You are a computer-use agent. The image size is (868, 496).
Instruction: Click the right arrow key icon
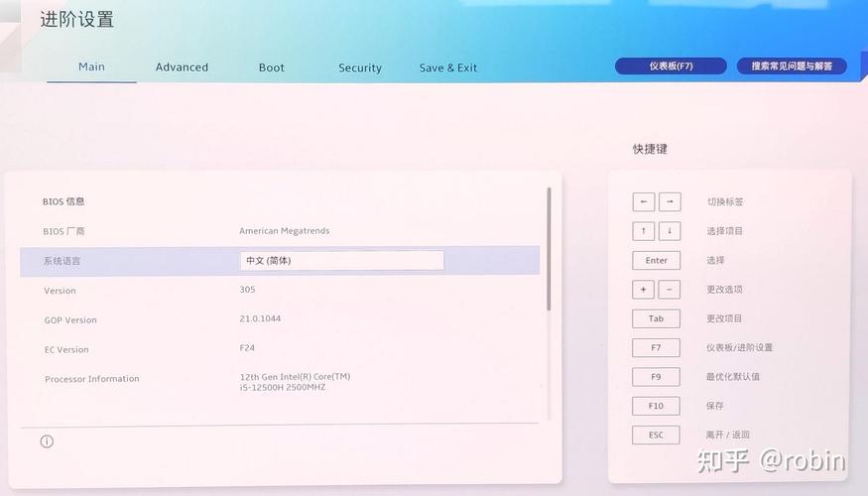pyautogui.click(x=670, y=202)
